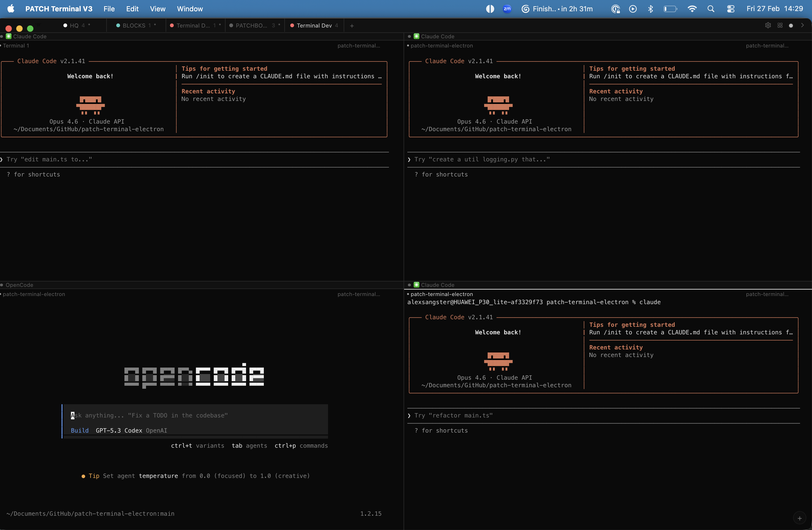Click the Claude Code asterisk icon on bottom-right pane
This screenshot has height=530, width=812.
pyautogui.click(x=416, y=285)
